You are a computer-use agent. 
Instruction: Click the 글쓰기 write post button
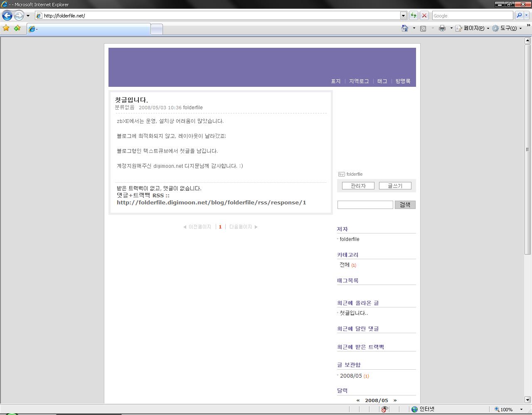point(395,186)
